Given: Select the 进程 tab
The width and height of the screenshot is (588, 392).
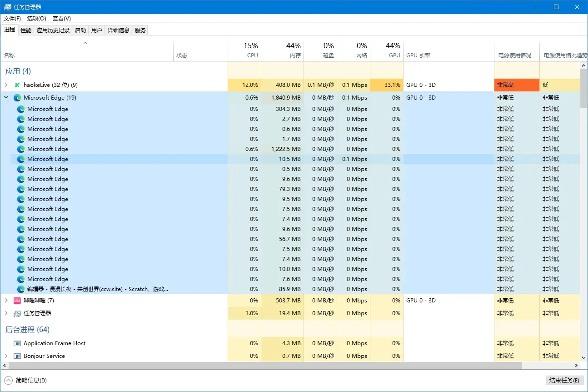Looking at the screenshot, I should pyautogui.click(x=10, y=30).
